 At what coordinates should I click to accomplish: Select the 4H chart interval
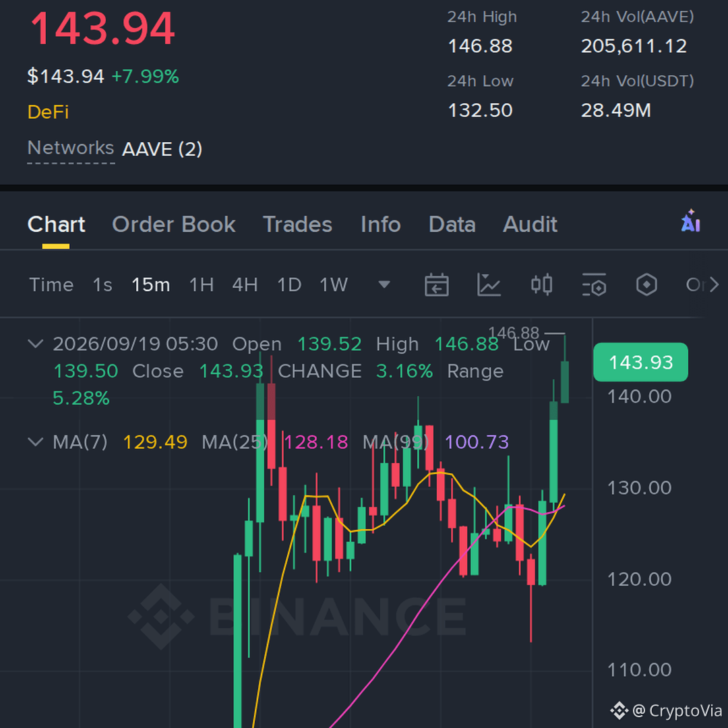[x=245, y=284]
